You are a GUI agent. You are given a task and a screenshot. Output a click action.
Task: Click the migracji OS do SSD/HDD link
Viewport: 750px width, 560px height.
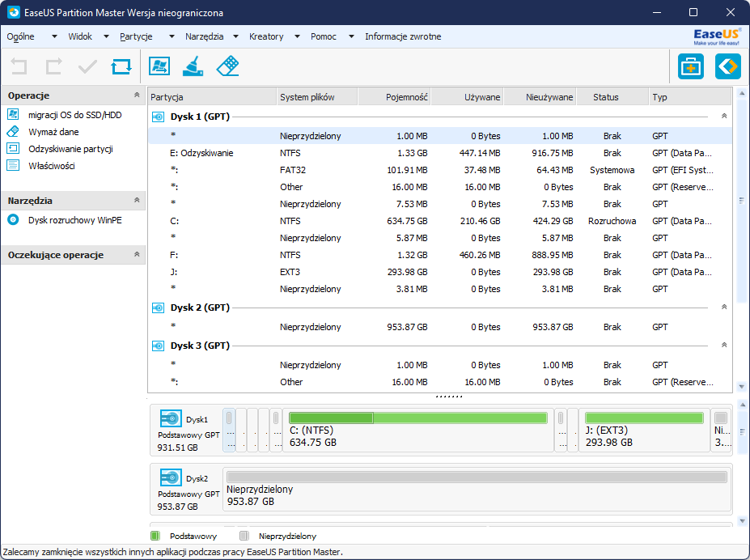(75, 115)
